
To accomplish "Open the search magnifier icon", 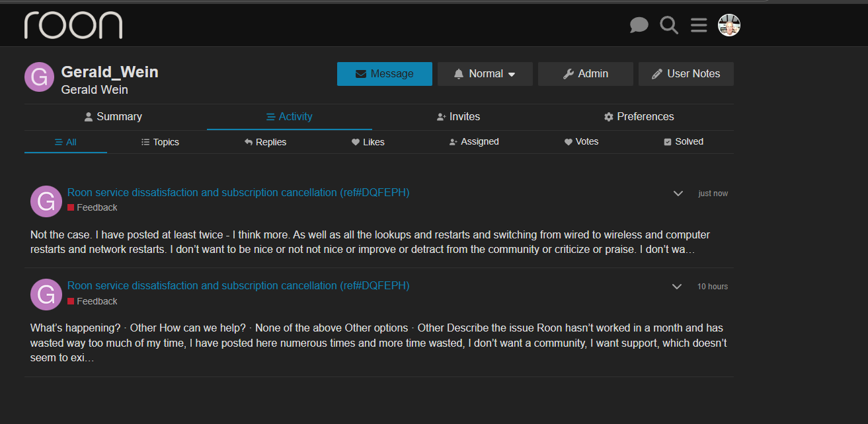I will pyautogui.click(x=669, y=26).
